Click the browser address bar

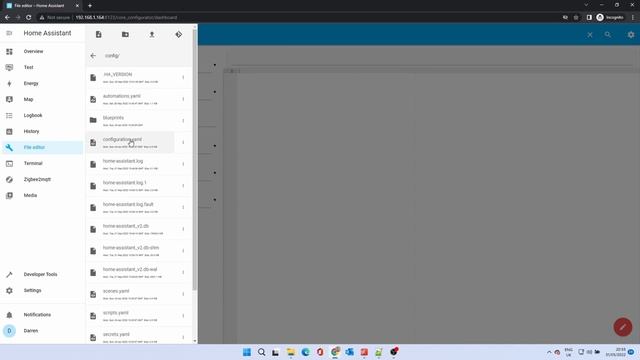(x=298, y=18)
